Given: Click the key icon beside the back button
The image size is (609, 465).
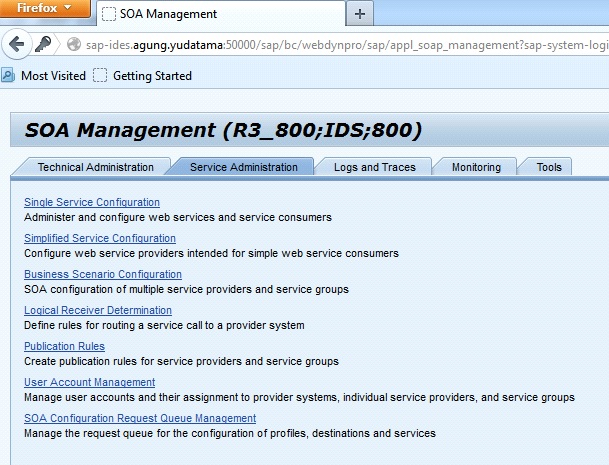Looking at the screenshot, I should click(x=45, y=44).
